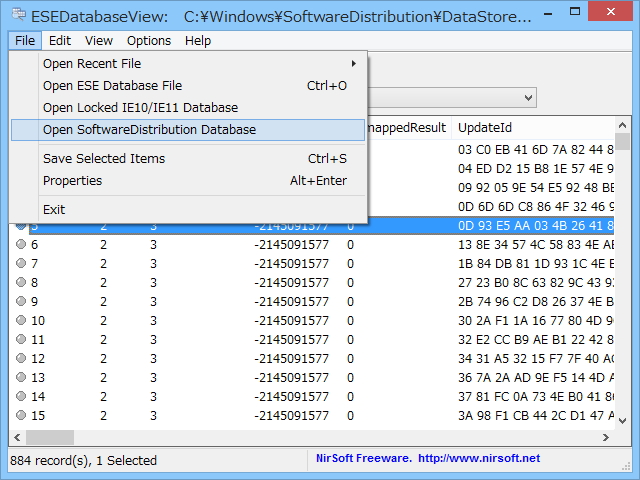Select UpdateId cell starting 30 2A F1

pos(536,320)
